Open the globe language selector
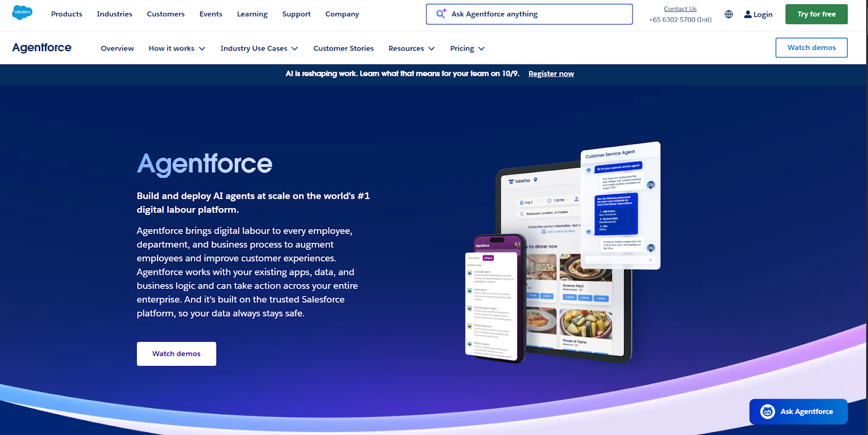 [729, 14]
